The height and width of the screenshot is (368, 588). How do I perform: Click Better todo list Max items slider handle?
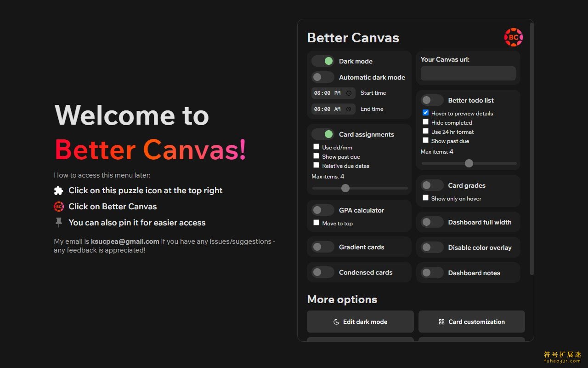point(469,163)
